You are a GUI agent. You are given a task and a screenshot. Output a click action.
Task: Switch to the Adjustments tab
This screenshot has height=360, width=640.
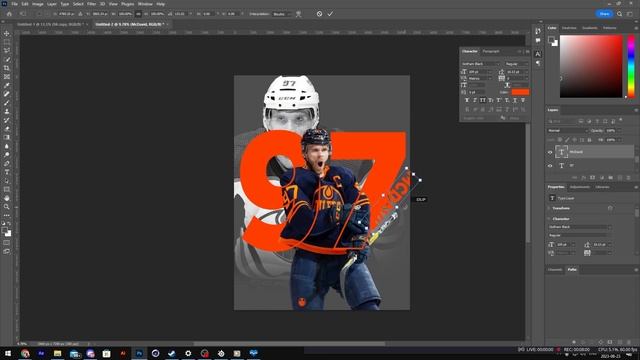(580, 187)
